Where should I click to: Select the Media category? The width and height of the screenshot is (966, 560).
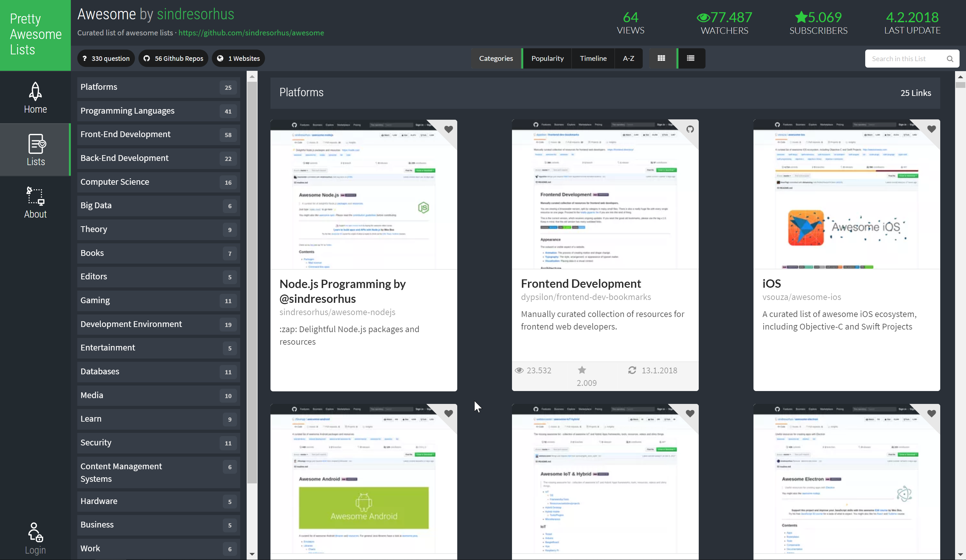point(158,395)
